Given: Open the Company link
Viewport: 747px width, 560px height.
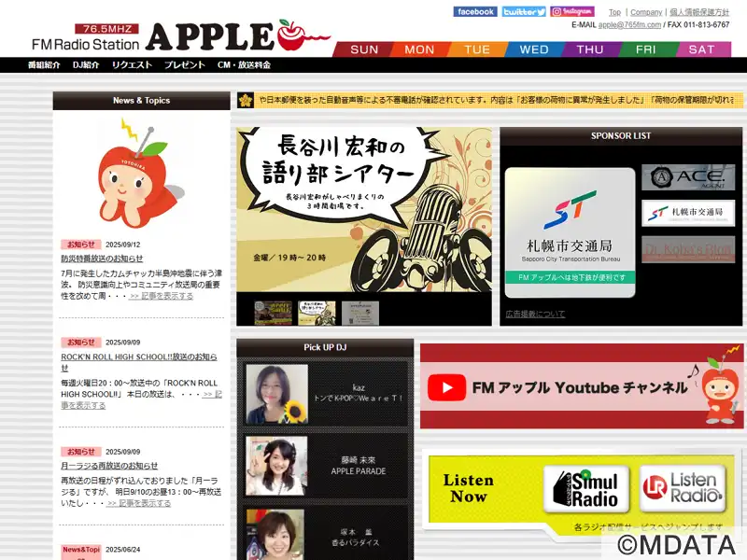Looking at the screenshot, I should pyautogui.click(x=646, y=12).
